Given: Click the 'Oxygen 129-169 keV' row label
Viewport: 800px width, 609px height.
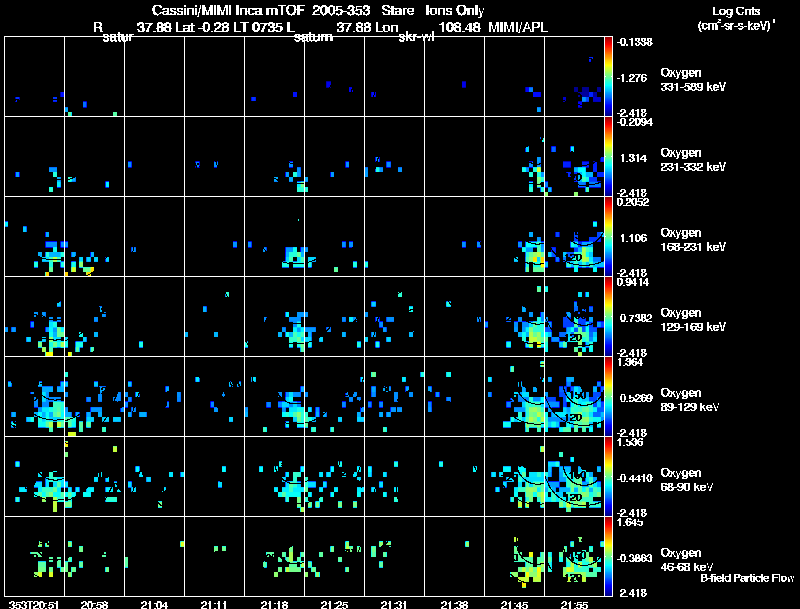Looking at the screenshot, I should click(x=693, y=320).
